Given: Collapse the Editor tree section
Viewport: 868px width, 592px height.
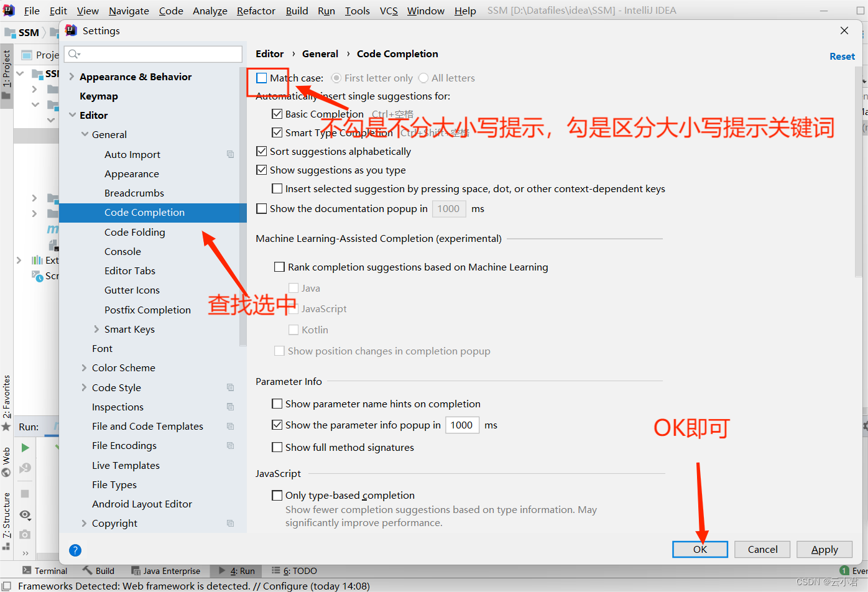Looking at the screenshot, I should pyautogui.click(x=72, y=115).
